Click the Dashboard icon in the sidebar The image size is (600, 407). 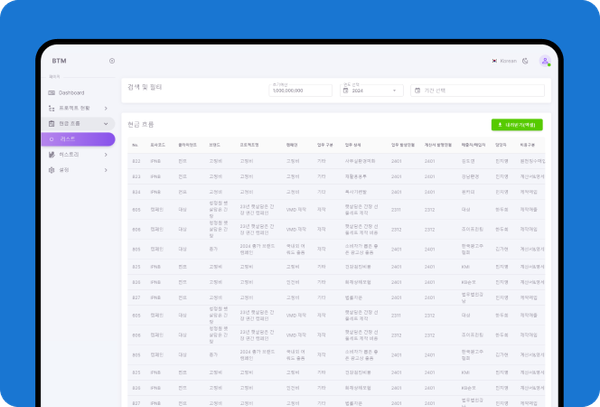[x=51, y=93]
